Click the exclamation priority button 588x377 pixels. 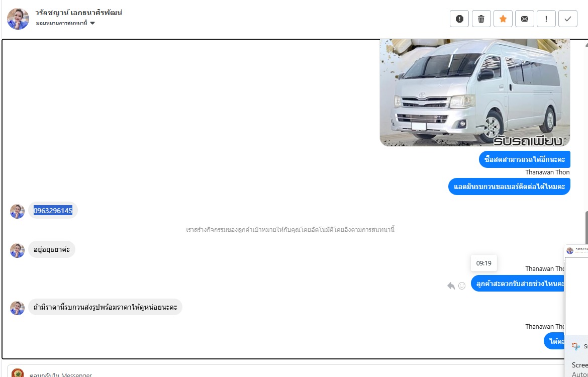(546, 19)
